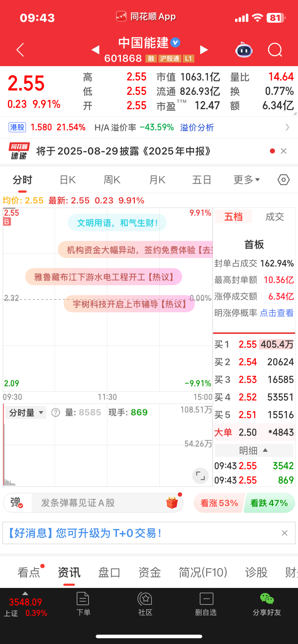Tap 买1 row with 405.4万
Viewport: 298px width, 644px height.
pos(254,344)
